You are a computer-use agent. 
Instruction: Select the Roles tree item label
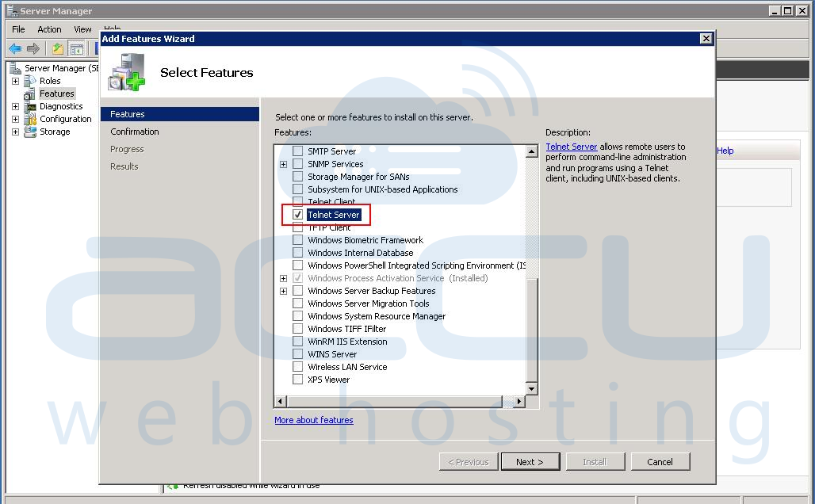point(50,81)
